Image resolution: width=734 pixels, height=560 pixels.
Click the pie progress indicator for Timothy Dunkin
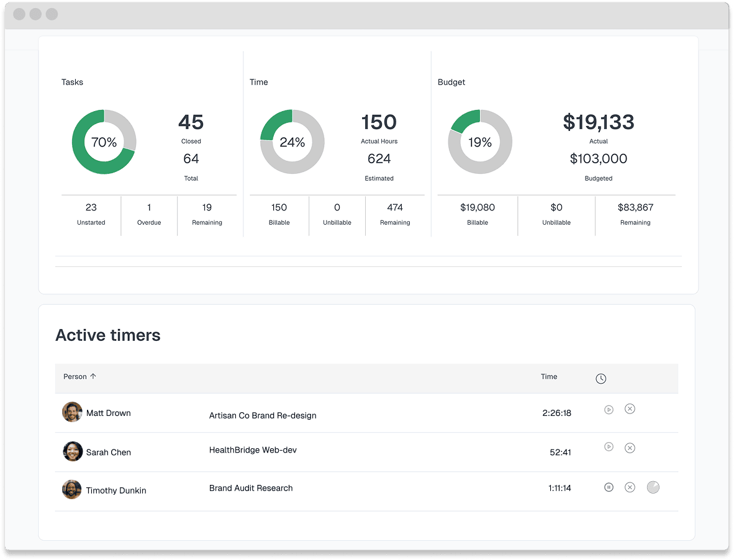(653, 487)
